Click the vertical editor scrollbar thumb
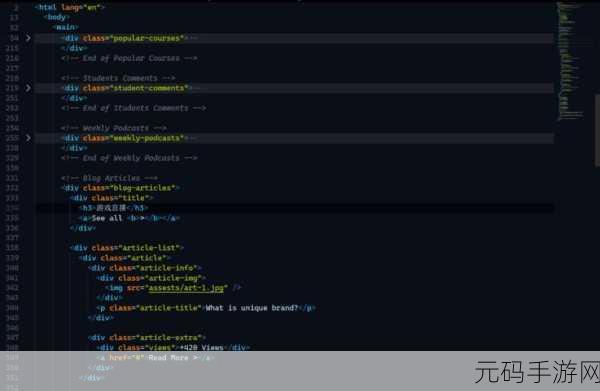The image size is (600, 391). pyautogui.click(x=597, y=130)
